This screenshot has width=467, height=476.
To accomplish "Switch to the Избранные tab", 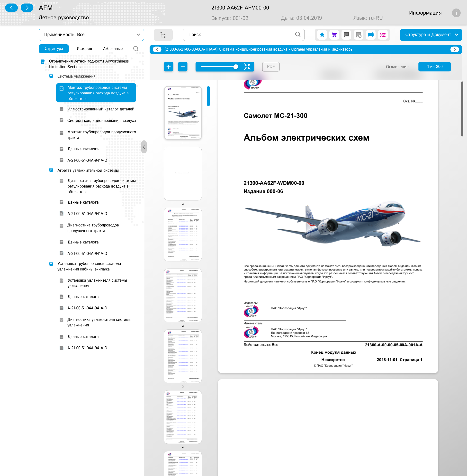I will click(112, 49).
